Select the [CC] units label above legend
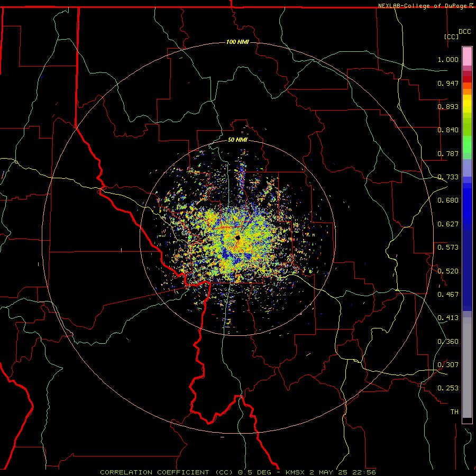 [452, 36]
